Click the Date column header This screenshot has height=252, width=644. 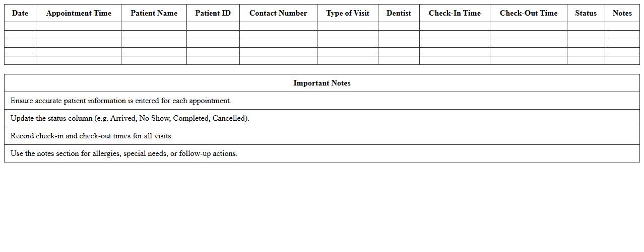[x=20, y=13]
